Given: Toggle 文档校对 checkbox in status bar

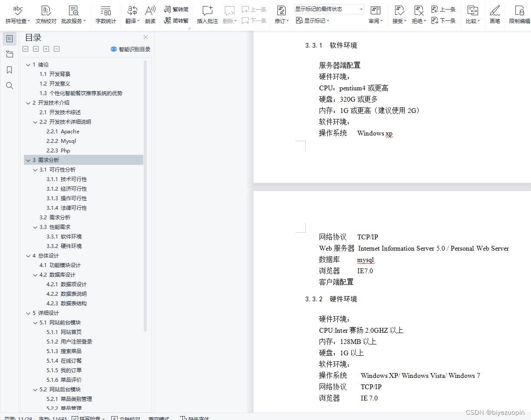Looking at the screenshot, I should (114, 419).
